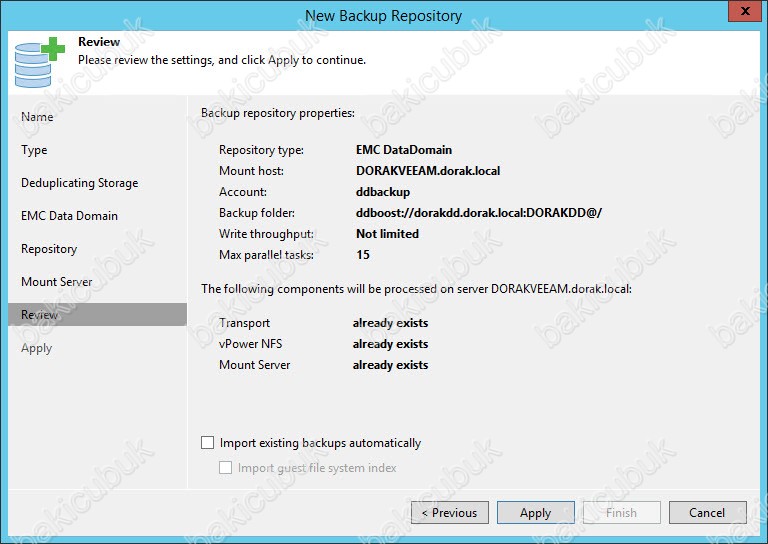This screenshot has height=544, width=768.
Task: Click the 'Not limited' write throughput value
Action: [x=387, y=234]
